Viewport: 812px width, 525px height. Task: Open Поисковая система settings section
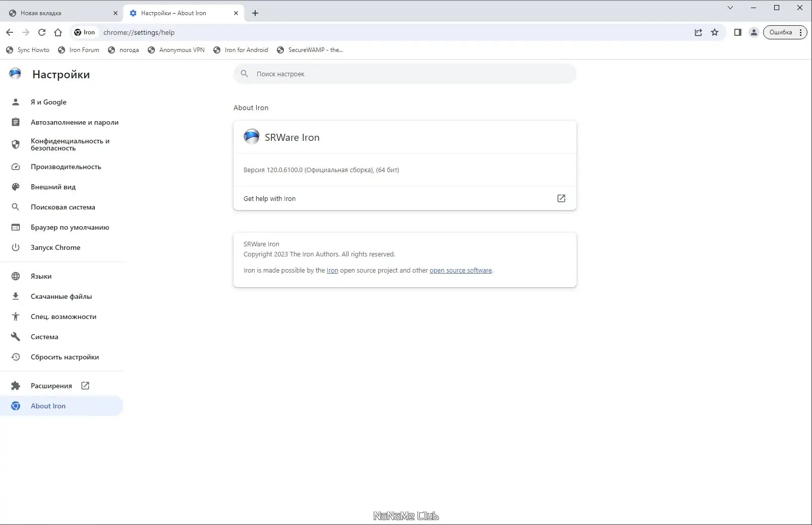coord(62,207)
